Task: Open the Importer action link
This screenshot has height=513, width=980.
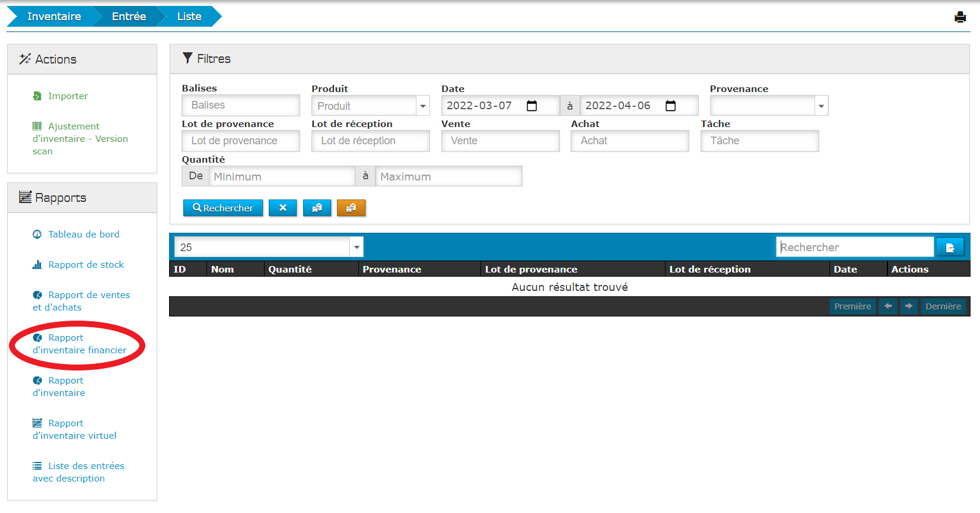Action: click(x=68, y=96)
